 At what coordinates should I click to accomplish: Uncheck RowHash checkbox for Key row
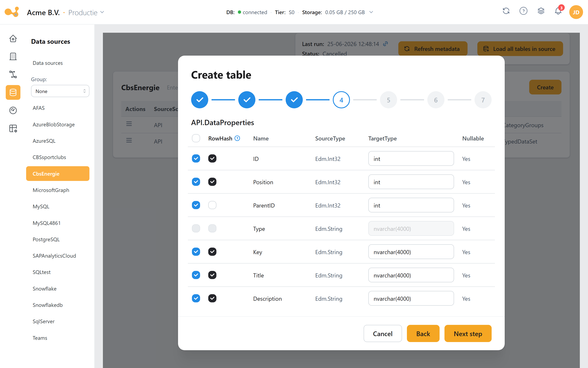click(x=212, y=252)
